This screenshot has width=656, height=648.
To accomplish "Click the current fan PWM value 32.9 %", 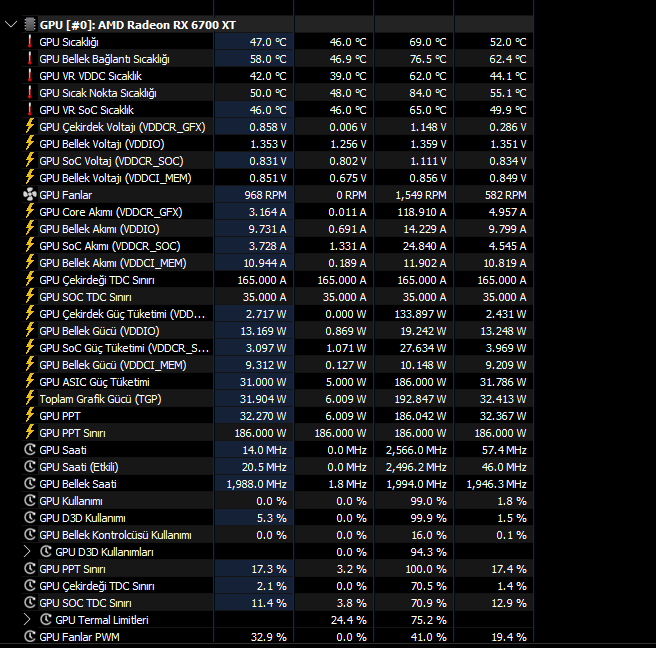I will [x=269, y=637].
